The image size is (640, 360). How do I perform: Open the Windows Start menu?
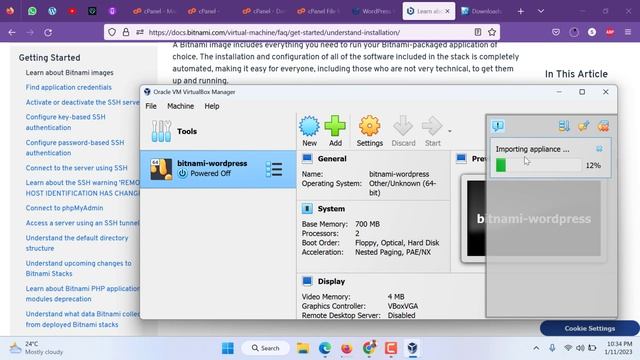(x=227, y=348)
